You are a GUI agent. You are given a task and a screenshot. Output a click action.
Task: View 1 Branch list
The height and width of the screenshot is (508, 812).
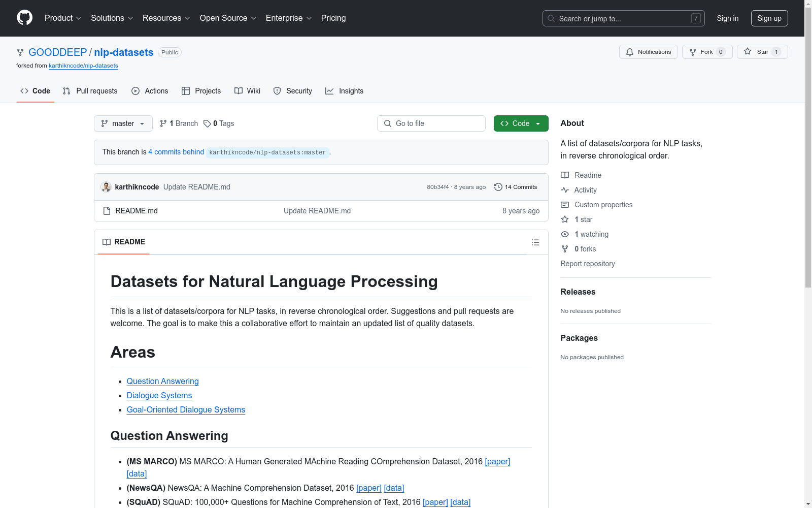pyautogui.click(x=179, y=123)
